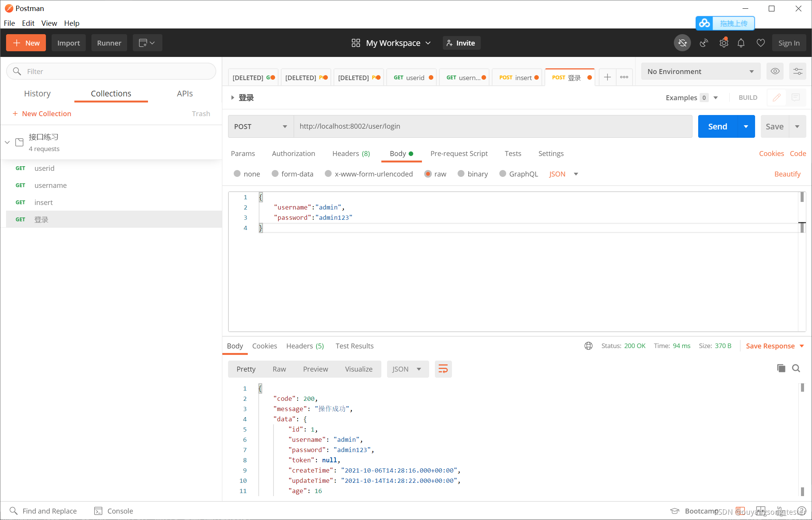Click the settings gear icon in header
Viewport: 812px width, 520px height.
click(724, 43)
